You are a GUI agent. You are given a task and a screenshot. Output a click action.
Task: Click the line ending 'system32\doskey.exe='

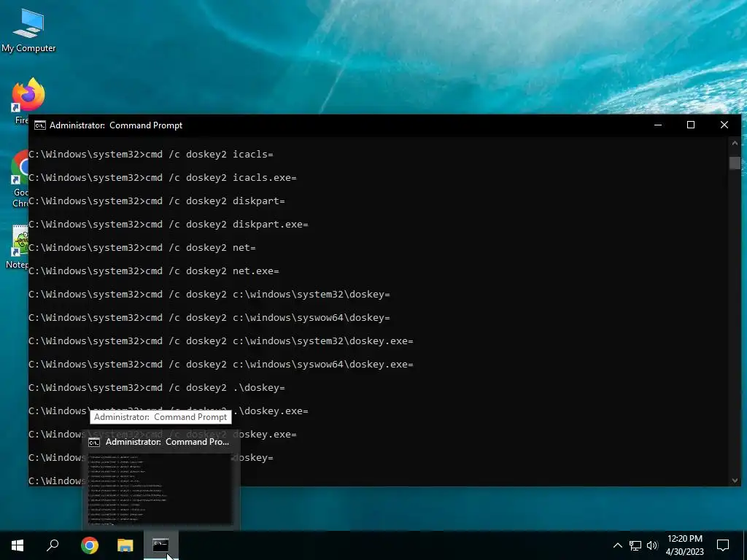point(221,341)
